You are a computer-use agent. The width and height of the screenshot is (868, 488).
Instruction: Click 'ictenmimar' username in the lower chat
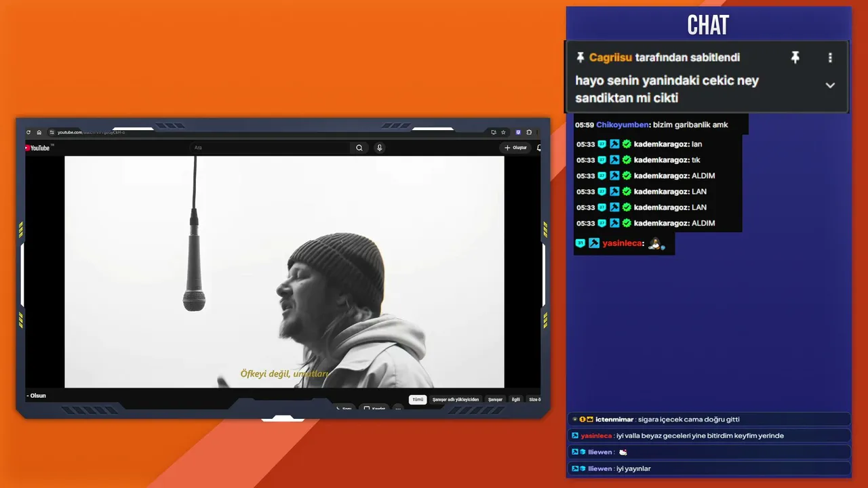click(x=614, y=420)
